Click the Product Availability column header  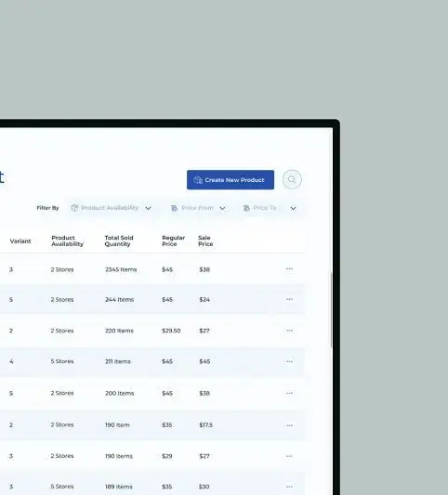[x=67, y=241]
